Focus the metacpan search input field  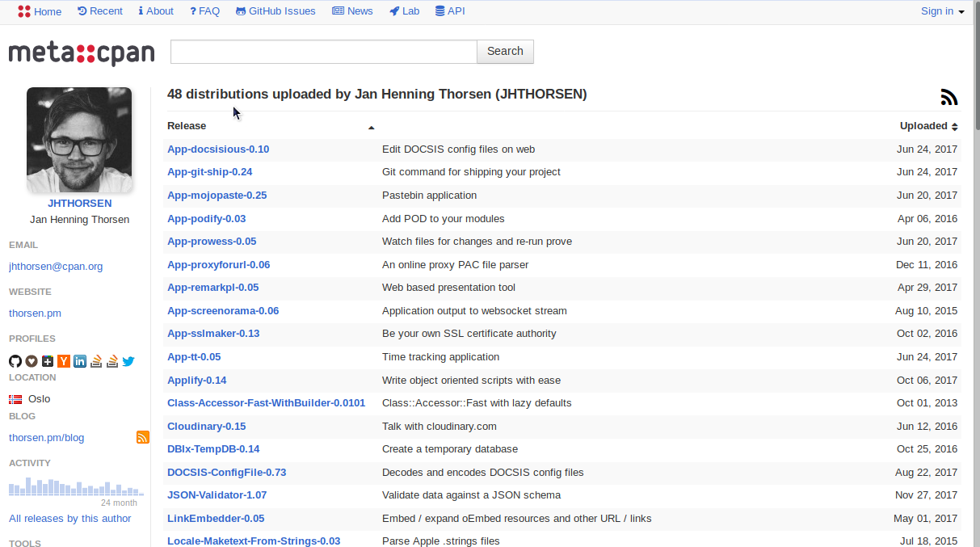click(x=324, y=51)
